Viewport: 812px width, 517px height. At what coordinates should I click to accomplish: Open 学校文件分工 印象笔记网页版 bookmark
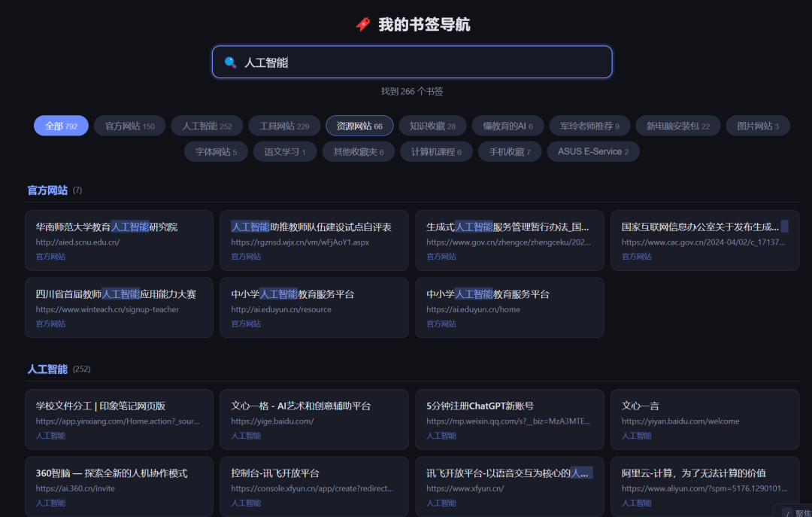coord(119,419)
